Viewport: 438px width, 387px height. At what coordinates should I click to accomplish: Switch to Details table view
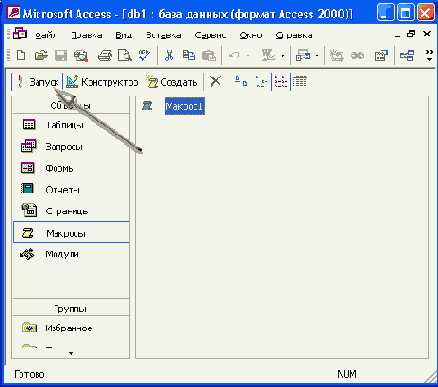300,81
